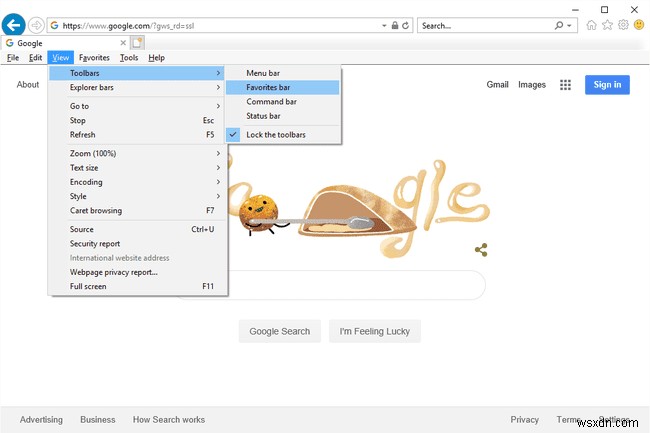Toggle Lock the toolbars option
The height and width of the screenshot is (433, 650).
point(283,135)
